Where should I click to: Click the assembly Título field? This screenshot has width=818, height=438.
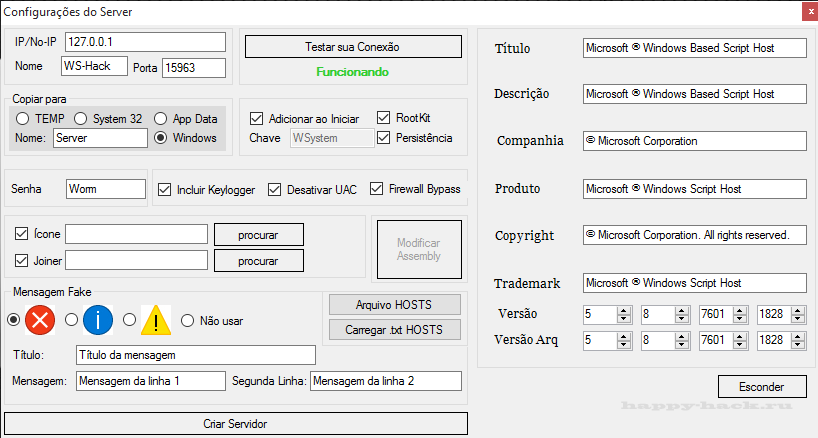point(695,48)
